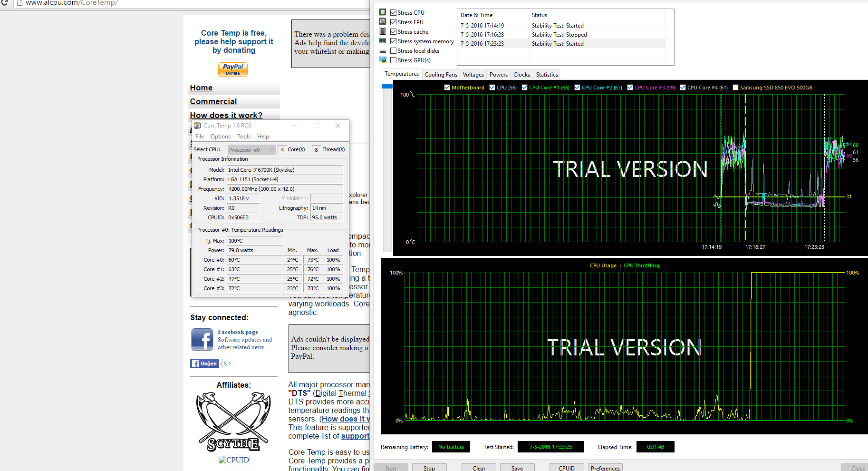868x471 pixels.
Task: Click the CPU Throttling graph label
Action: [x=641, y=265]
